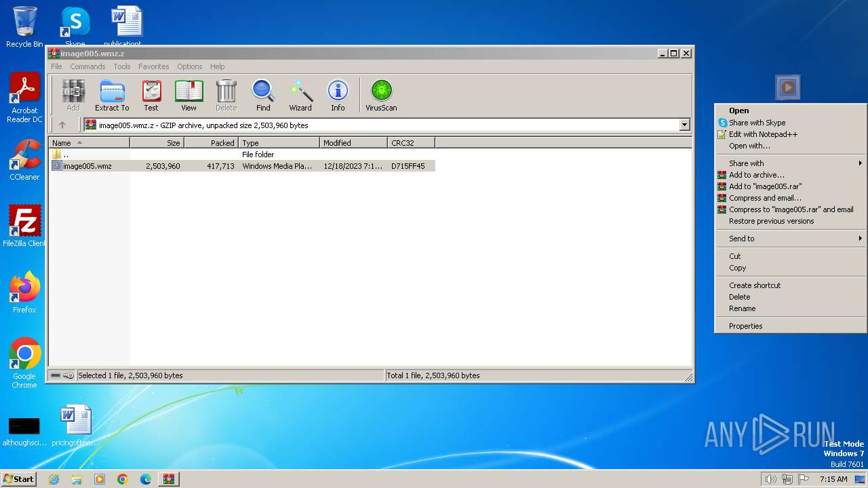The width and height of the screenshot is (868, 488).
Task: Open the Tools menu
Action: 122,66
